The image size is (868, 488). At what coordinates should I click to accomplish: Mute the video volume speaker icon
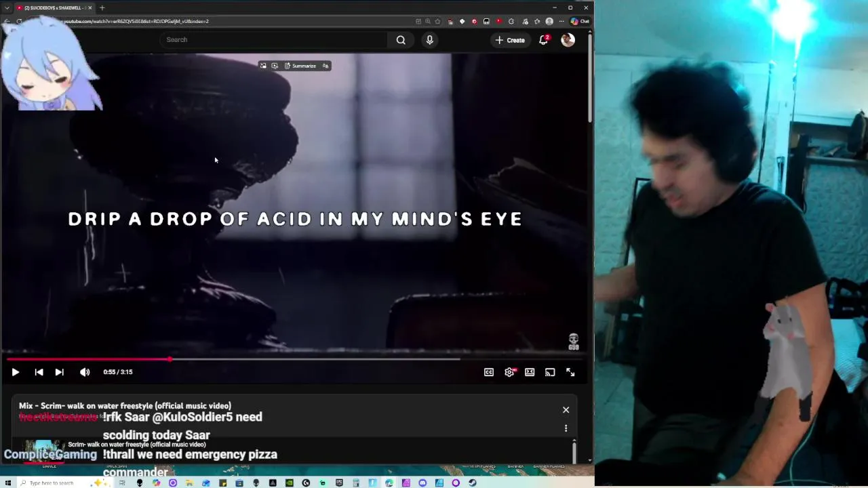(85, 372)
